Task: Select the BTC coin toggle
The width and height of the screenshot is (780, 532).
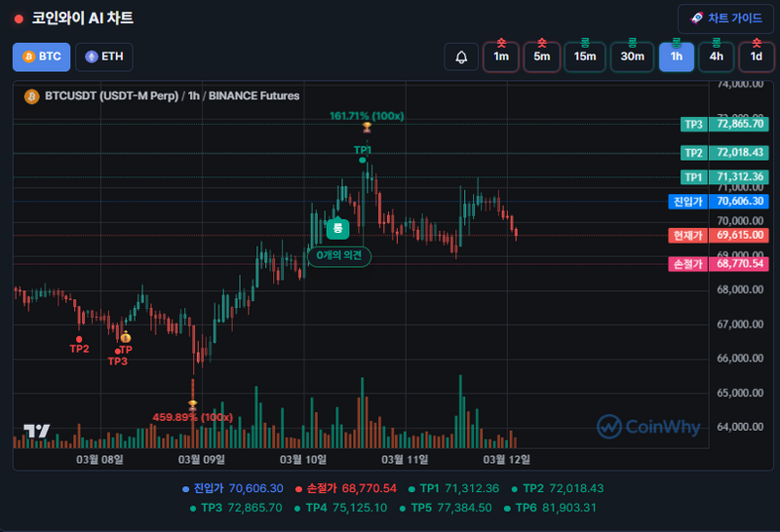Action: coord(41,57)
